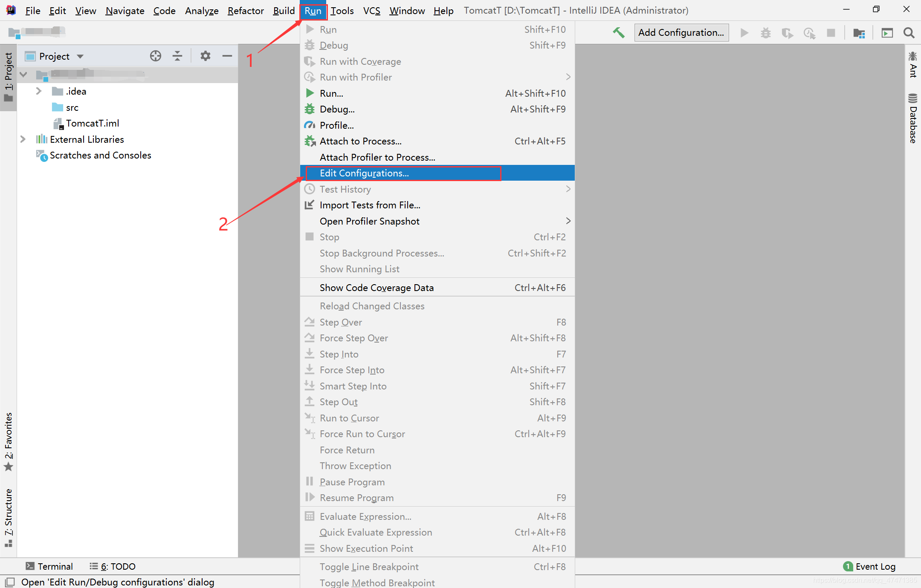Click the toolbar Run with Coverage icon
This screenshot has width=921, height=588.
787,33
